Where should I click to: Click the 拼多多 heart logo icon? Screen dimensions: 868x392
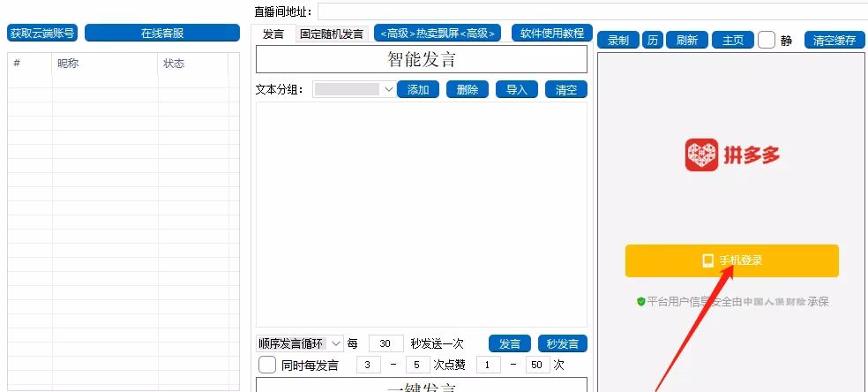click(x=701, y=155)
